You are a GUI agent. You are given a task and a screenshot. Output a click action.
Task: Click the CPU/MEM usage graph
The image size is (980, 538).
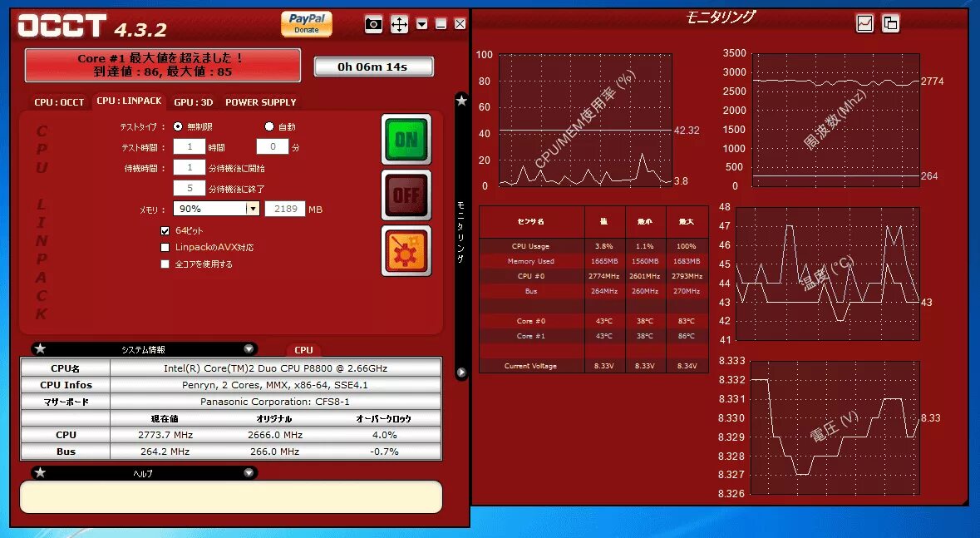585,120
